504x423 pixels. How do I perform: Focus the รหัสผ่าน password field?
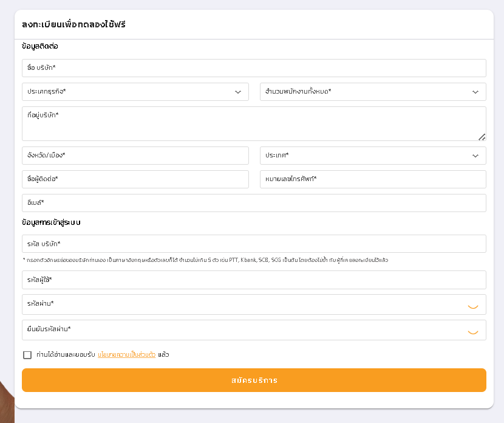[243, 304]
